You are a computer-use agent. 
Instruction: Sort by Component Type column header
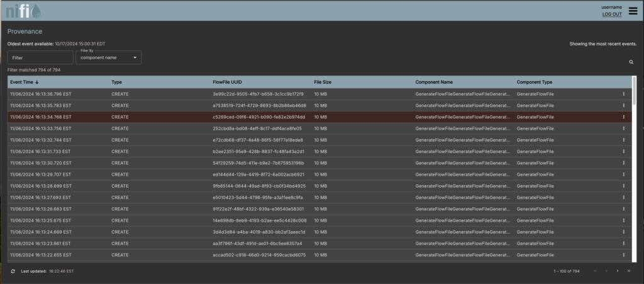(x=535, y=82)
